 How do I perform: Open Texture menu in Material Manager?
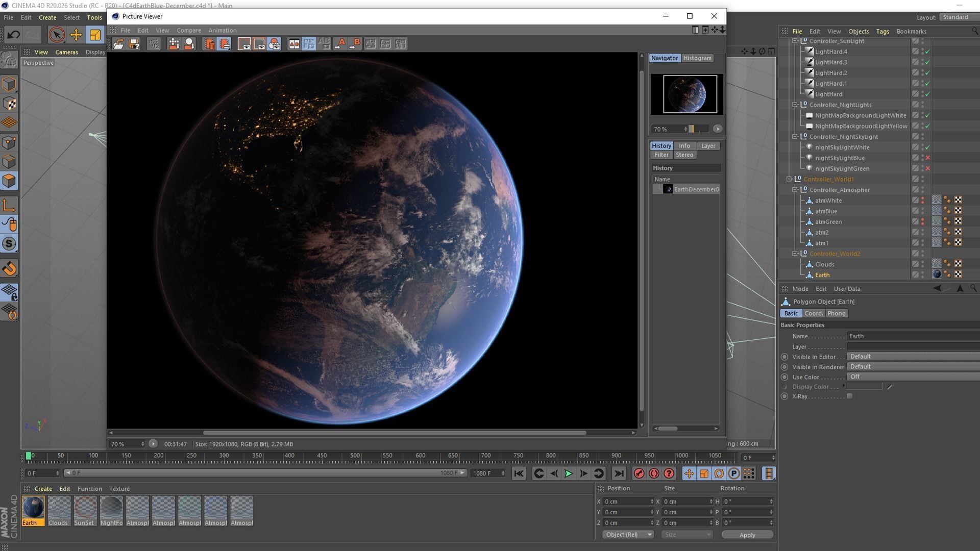point(119,489)
